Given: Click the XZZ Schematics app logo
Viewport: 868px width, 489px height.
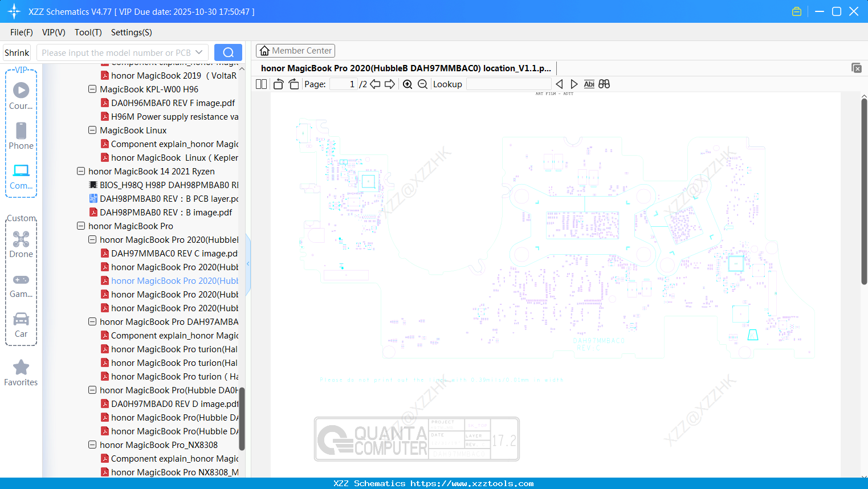Looking at the screenshot, I should (14, 11).
